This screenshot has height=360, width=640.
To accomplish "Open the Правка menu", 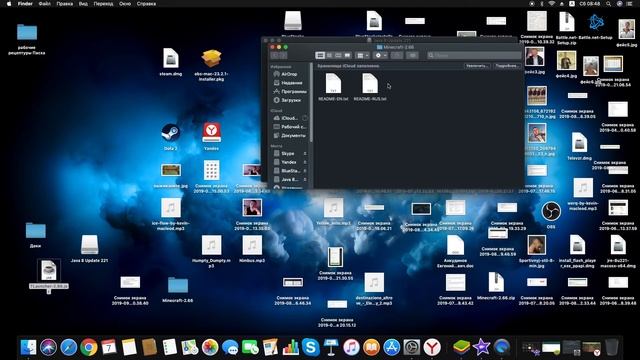I will point(64,4).
